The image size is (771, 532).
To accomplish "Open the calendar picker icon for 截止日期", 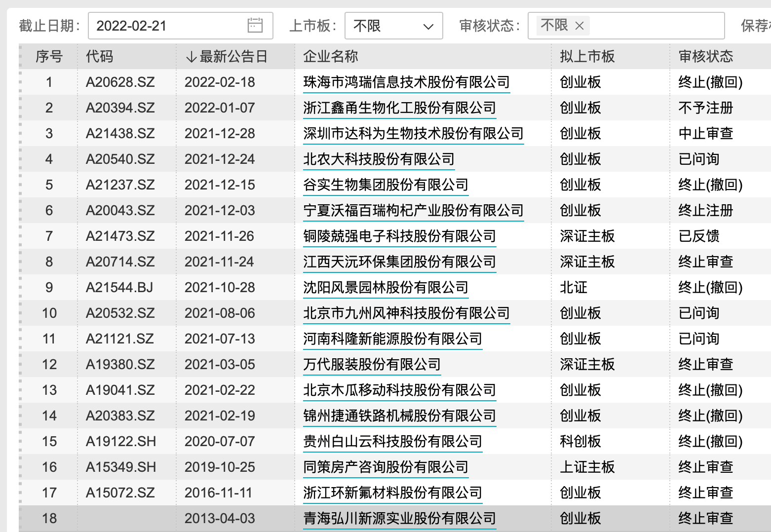I will click(x=255, y=25).
